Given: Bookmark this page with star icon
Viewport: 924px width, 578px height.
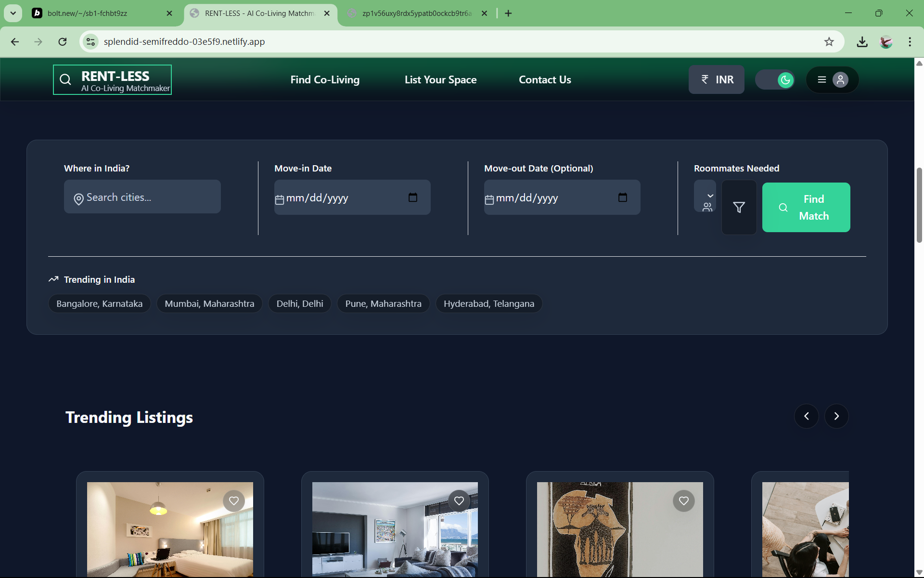Looking at the screenshot, I should pyautogui.click(x=829, y=42).
